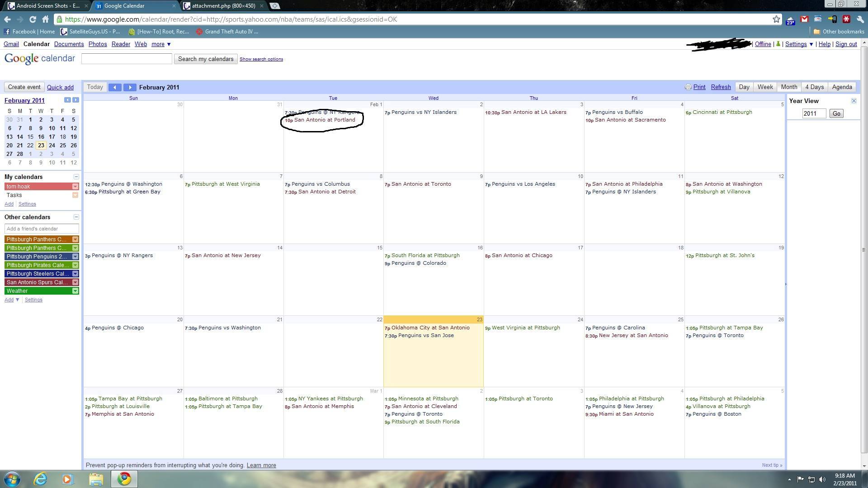
Task: Click the system tray volume icon
Action: coord(822,479)
